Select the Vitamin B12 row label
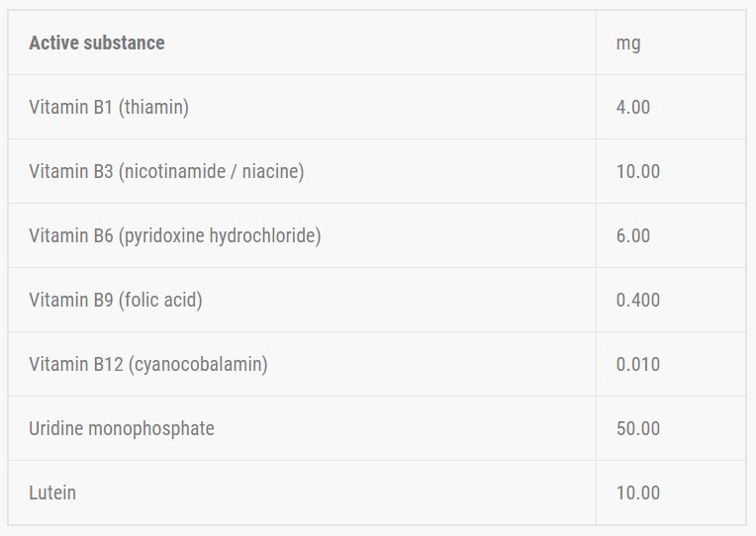Viewport: 756px width, 536px height. pyautogui.click(x=148, y=364)
